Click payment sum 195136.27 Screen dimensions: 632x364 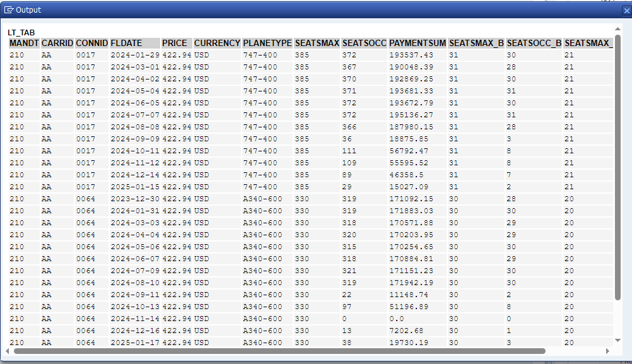(411, 115)
